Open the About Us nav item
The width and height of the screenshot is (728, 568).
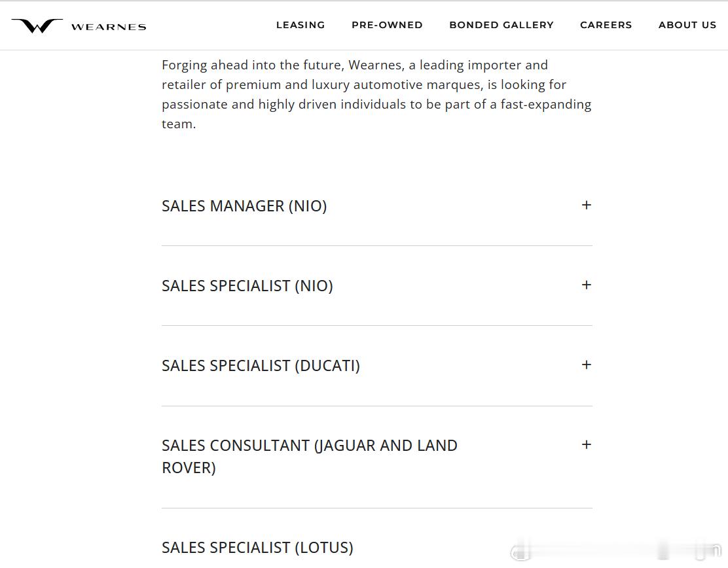point(687,25)
